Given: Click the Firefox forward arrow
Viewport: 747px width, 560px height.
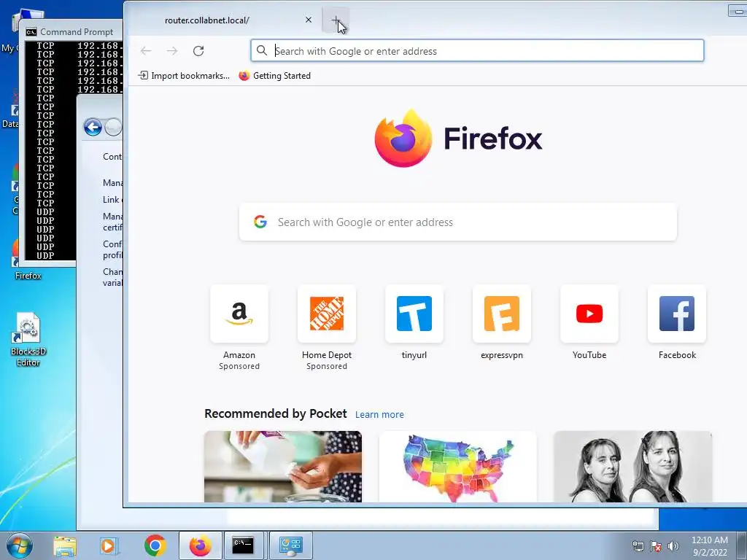Looking at the screenshot, I should tap(172, 50).
